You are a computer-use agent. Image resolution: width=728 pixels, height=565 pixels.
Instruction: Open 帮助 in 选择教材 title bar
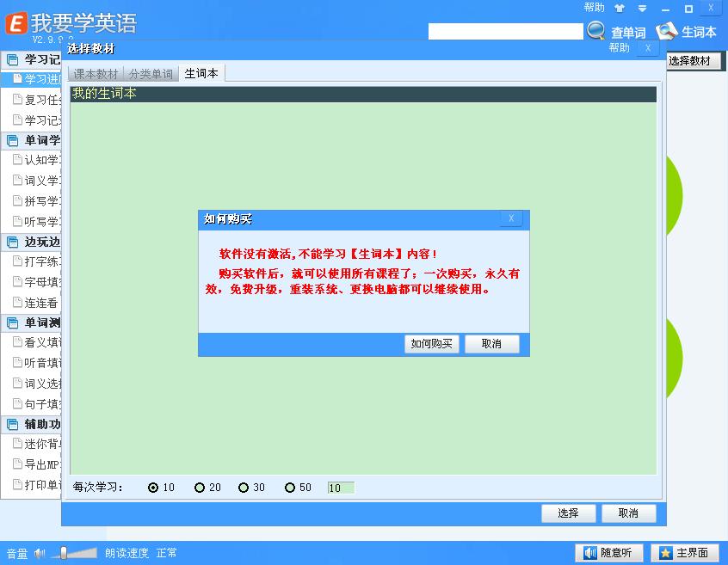[619, 48]
